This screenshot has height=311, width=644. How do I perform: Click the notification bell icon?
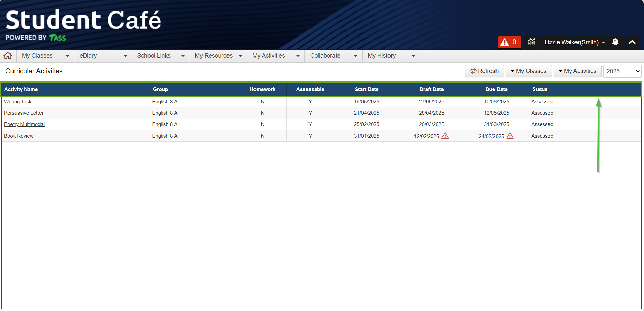[615, 42]
